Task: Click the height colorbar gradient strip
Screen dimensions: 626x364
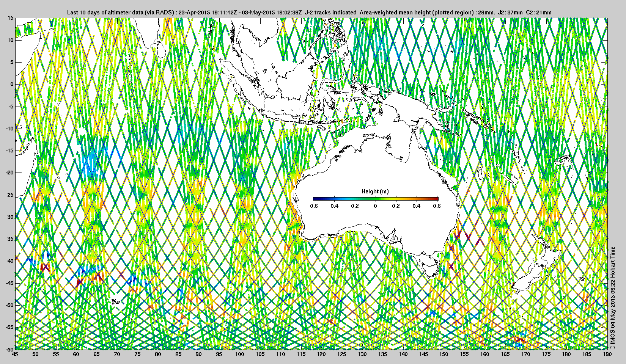Action: coord(376,199)
